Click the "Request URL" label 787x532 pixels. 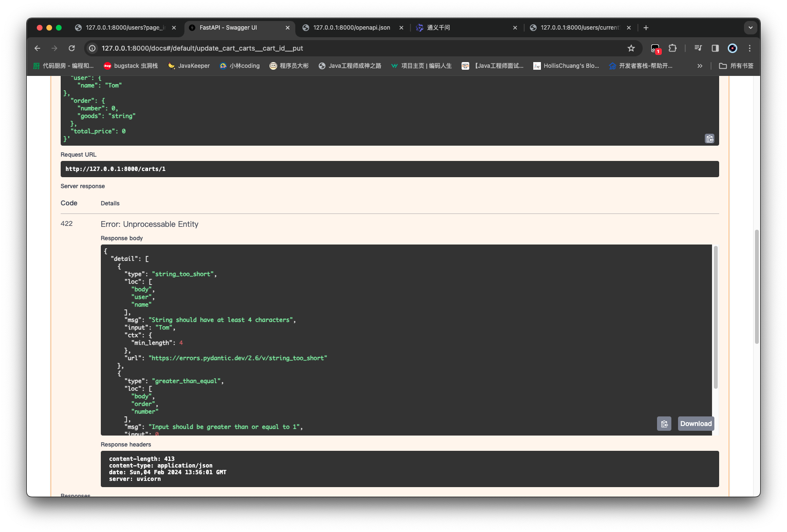[78, 155]
